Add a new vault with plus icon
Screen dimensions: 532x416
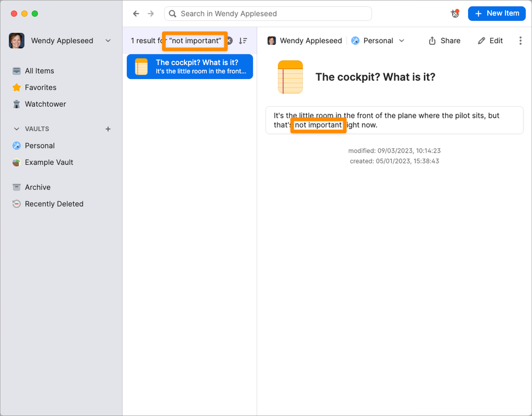(x=108, y=129)
